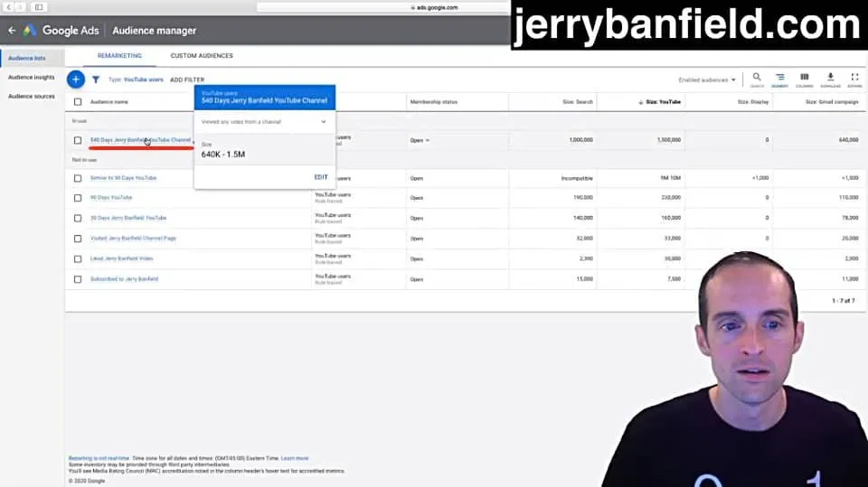The image size is (868, 487).
Task: Click the Learn more link in the footer
Action: pos(295,458)
